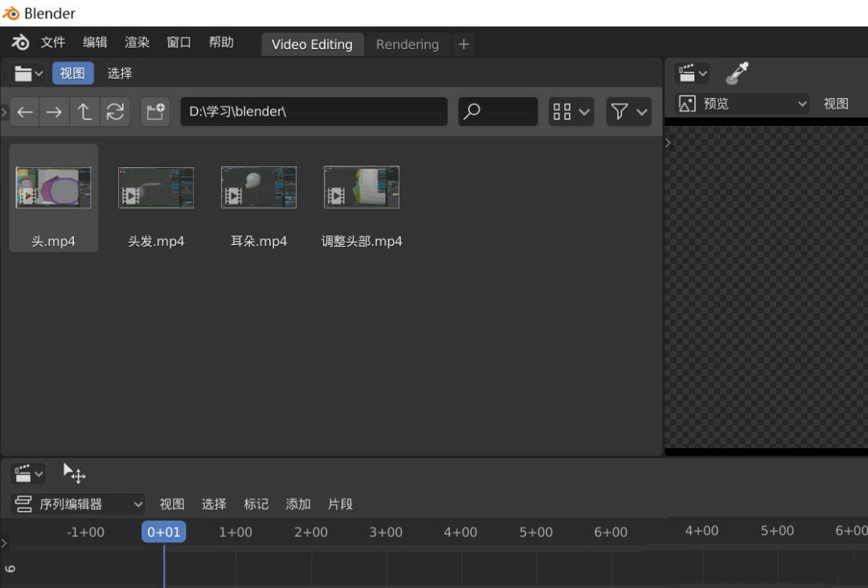Image resolution: width=868 pixels, height=588 pixels.
Task: Open the filter funnel dropdown
Action: (x=628, y=112)
